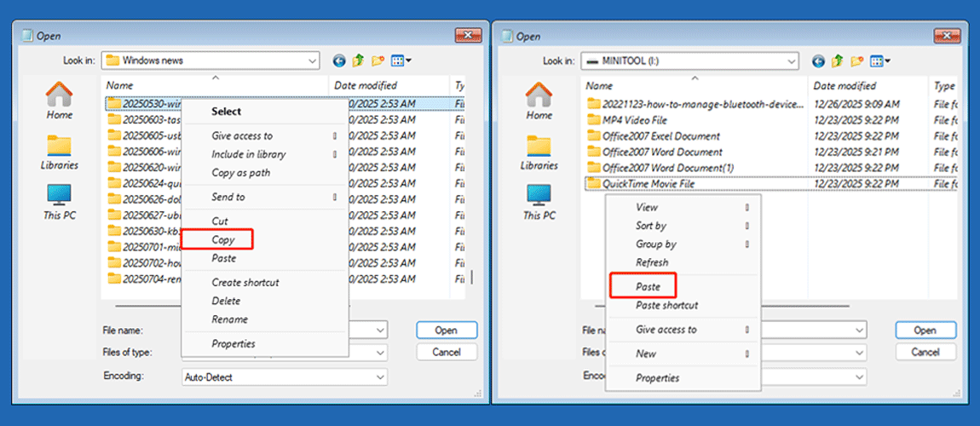Select folder icon of 20221123-how-to-manage-bluetooth row
The width and height of the screenshot is (980, 426).
594,104
